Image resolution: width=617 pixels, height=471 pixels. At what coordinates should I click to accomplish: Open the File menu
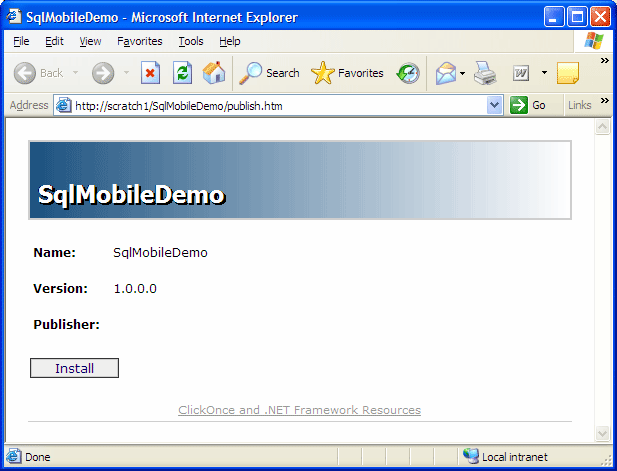21,41
